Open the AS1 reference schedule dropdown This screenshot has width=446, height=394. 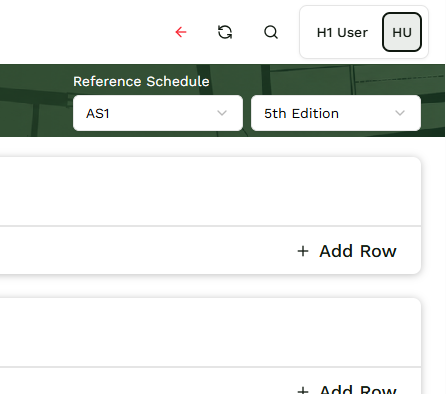click(x=158, y=113)
